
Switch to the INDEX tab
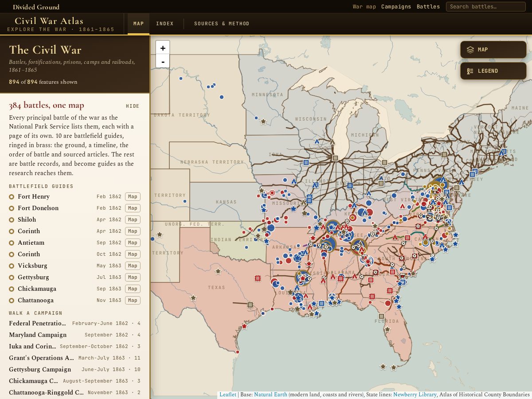[x=165, y=23]
